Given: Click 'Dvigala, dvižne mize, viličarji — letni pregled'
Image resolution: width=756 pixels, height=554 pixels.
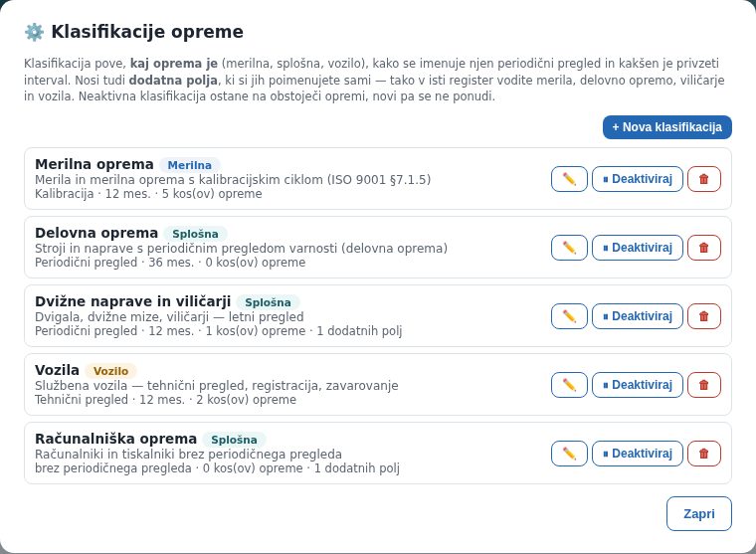Looking at the screenshot, I should tap(169, 316).
